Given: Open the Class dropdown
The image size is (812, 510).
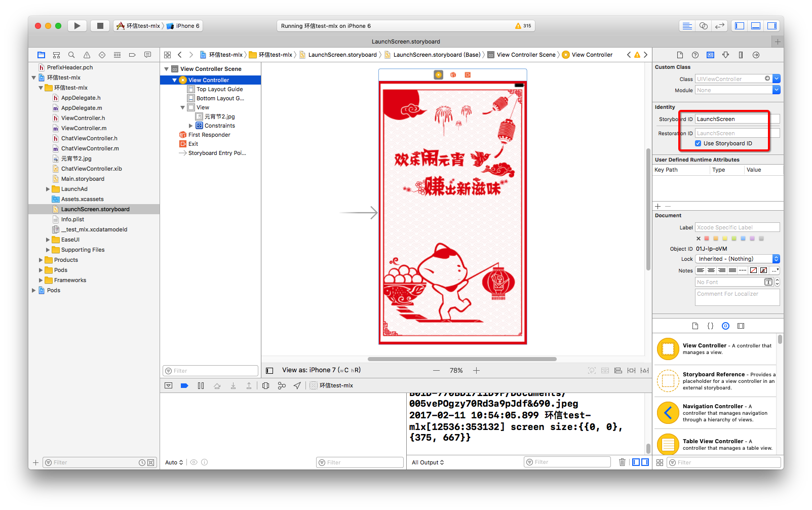Looking at the screenshot, I should (x=777, y=79).
